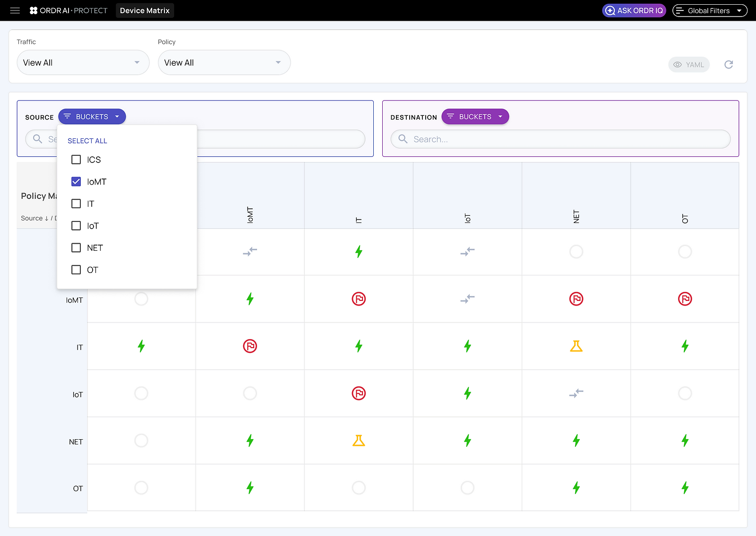Open the hamburger navigation menu

click(15, 10)
